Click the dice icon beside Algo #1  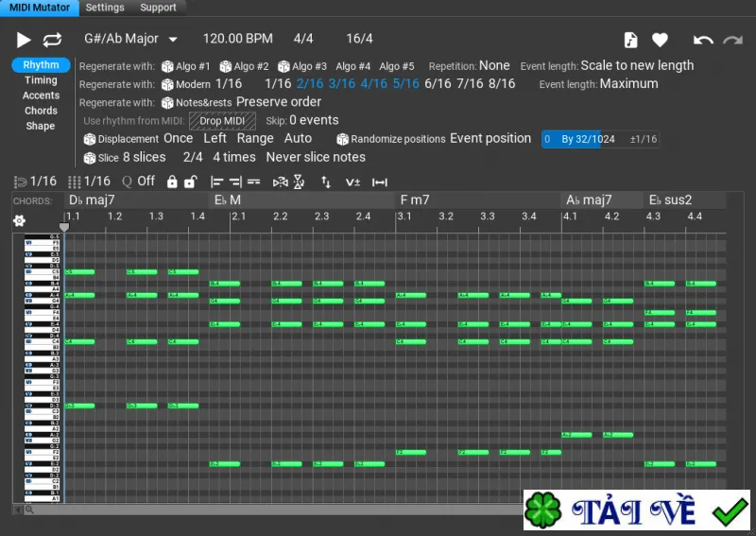click(x=167, y=66)
